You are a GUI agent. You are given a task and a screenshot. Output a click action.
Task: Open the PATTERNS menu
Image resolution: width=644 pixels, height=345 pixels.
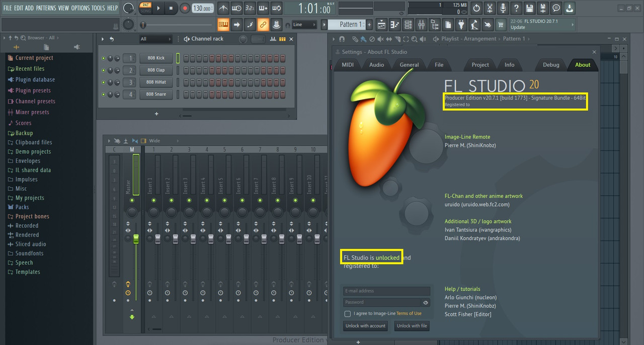coord(46,8)
